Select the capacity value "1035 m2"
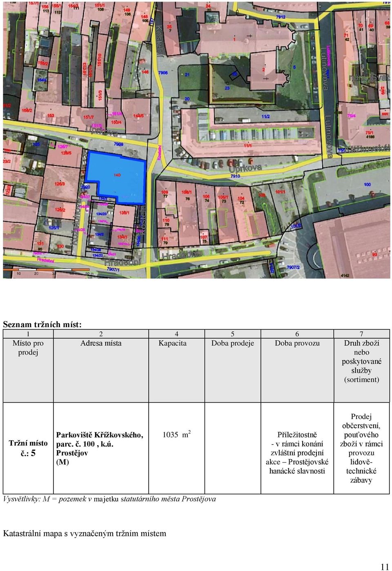This screenshot has height=571, width=392. pos(176,434)
